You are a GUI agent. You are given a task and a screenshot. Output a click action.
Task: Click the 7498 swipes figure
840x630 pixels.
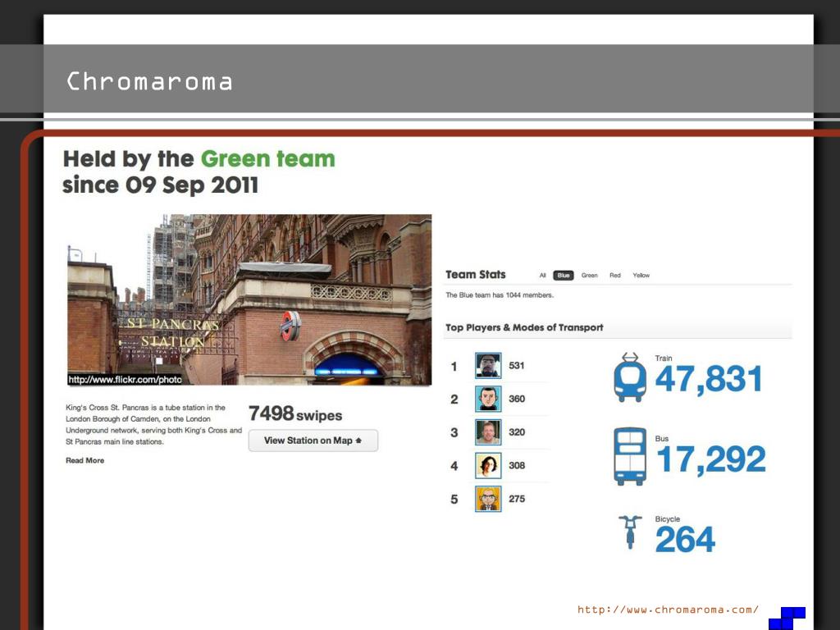[x=295, y=413]
